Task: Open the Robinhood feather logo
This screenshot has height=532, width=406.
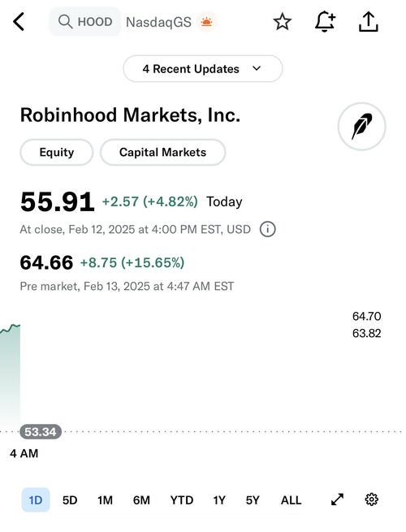Action: pos(362,126)
